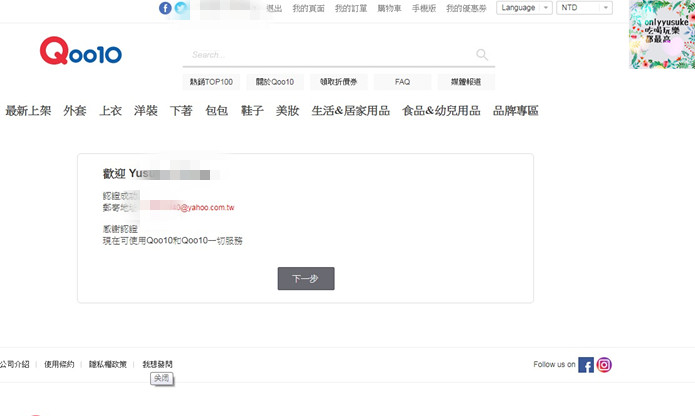Click the 下一步 next step button
This screenshot has height=416, width=695.
coord(306,279)
